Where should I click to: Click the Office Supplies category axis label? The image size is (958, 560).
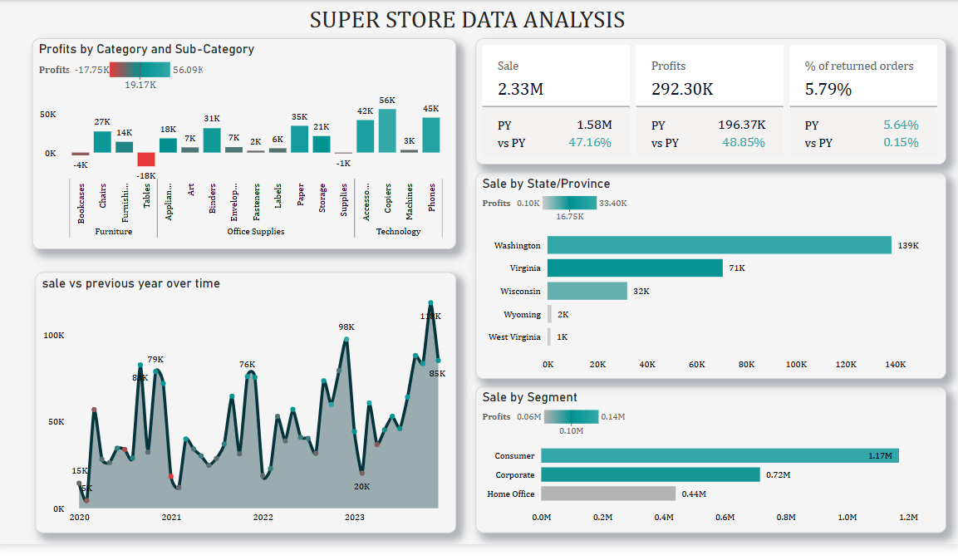pos(256,232)
